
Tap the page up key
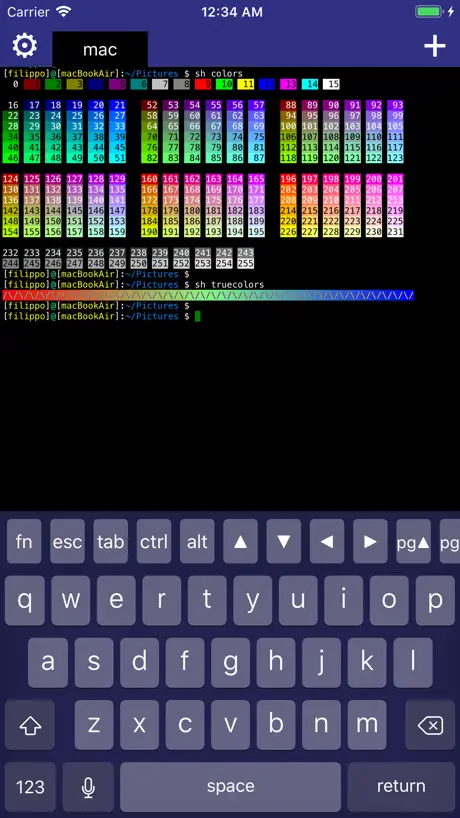[x=413, y=542]
